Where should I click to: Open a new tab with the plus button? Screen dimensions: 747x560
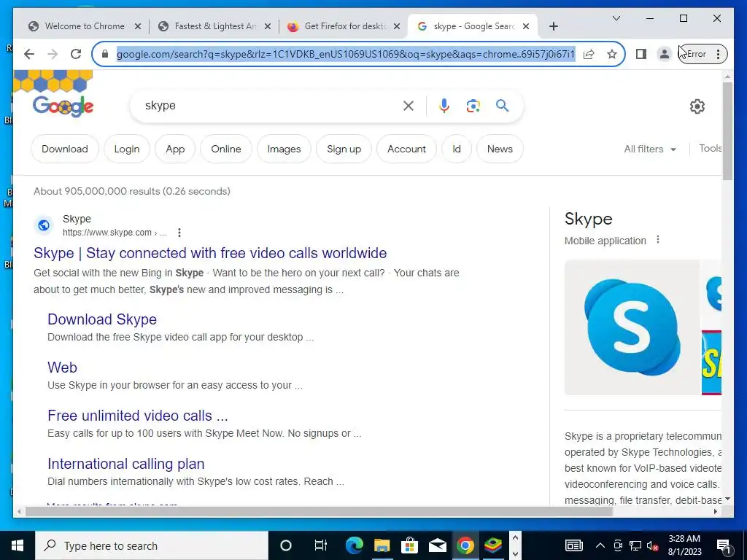tap(553, 26)
